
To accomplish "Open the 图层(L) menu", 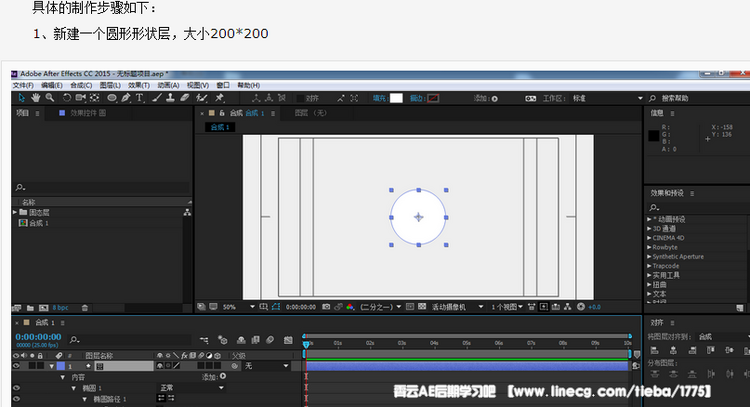I will click(x=110, y=85).
